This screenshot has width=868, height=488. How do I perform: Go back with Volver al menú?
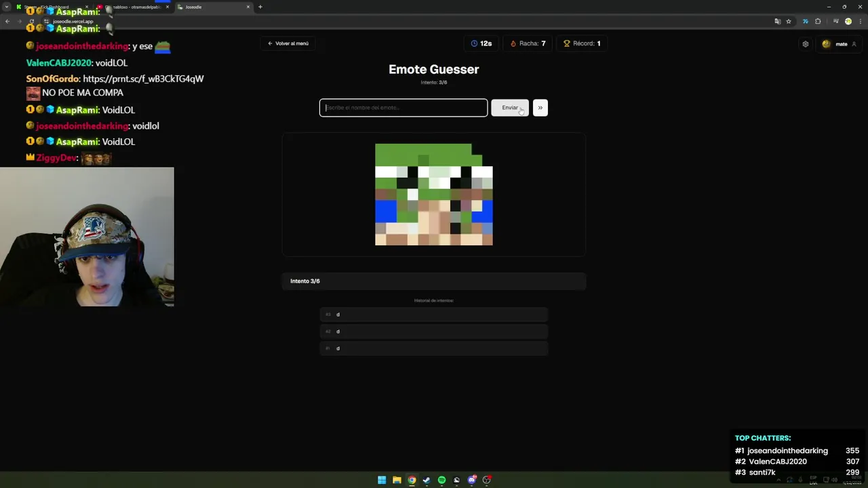(x=288, y=43)
